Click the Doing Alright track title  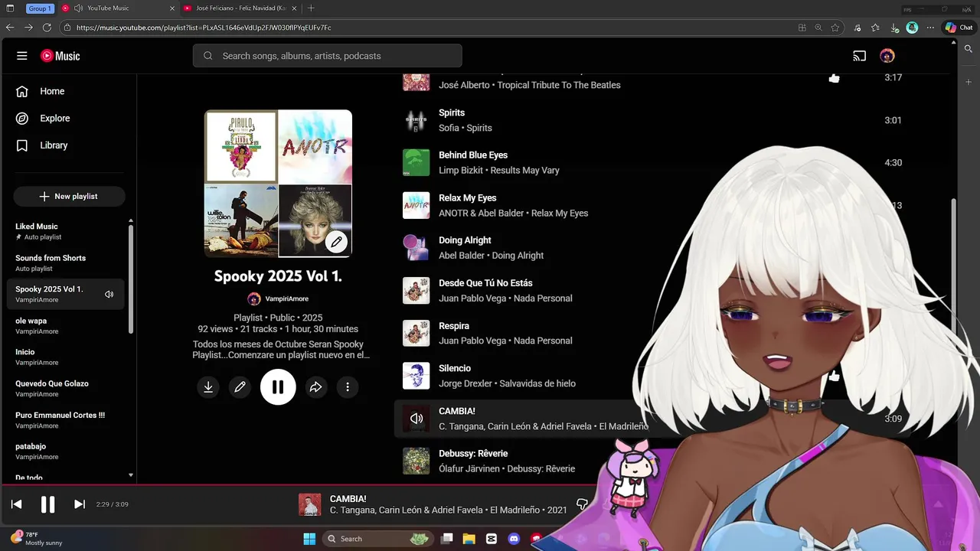pos(465,240)
